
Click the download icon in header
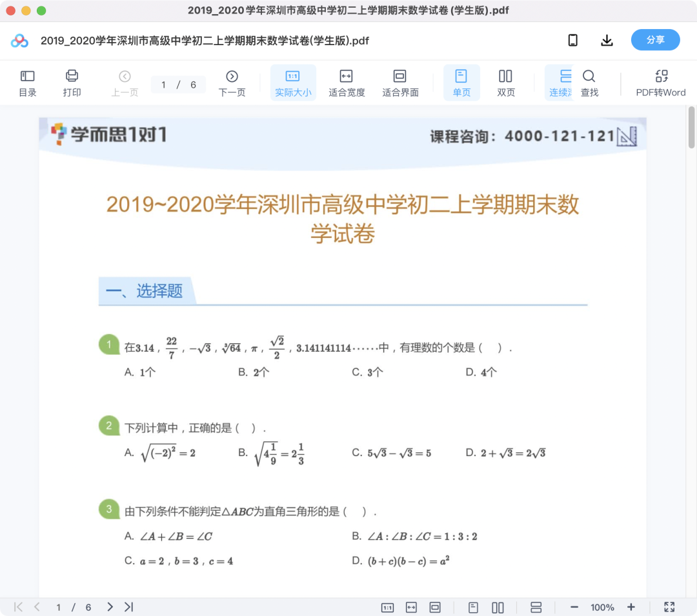(607, 41)
